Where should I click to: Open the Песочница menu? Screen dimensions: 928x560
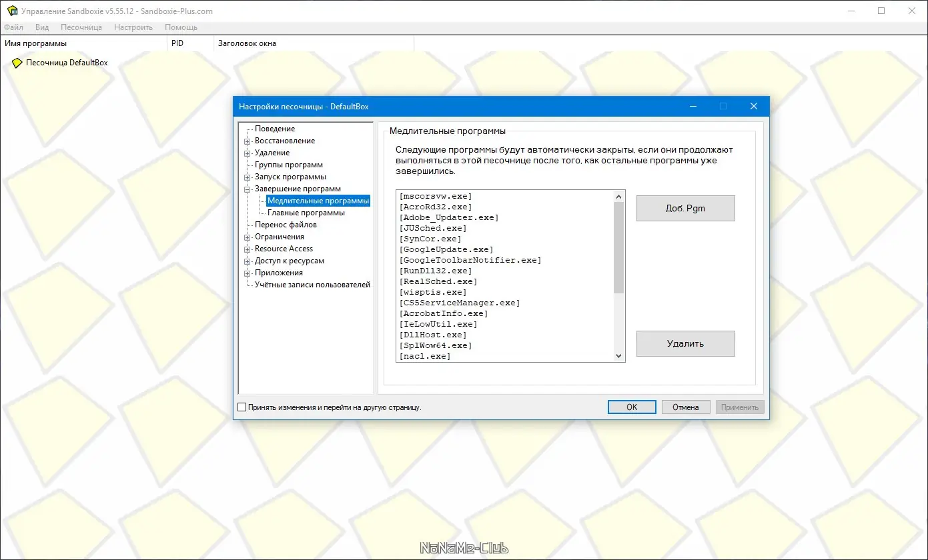pos(81,27)
